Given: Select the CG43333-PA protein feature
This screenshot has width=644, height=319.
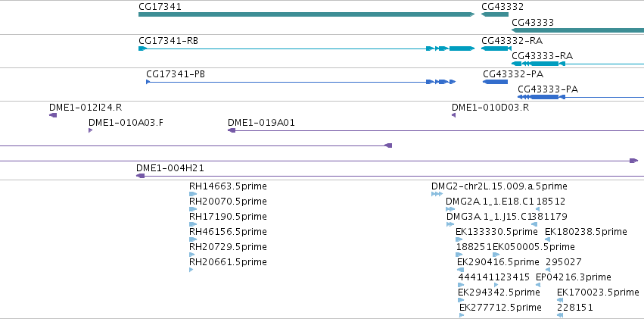Looking at the screenshot, I should [580, 97].
